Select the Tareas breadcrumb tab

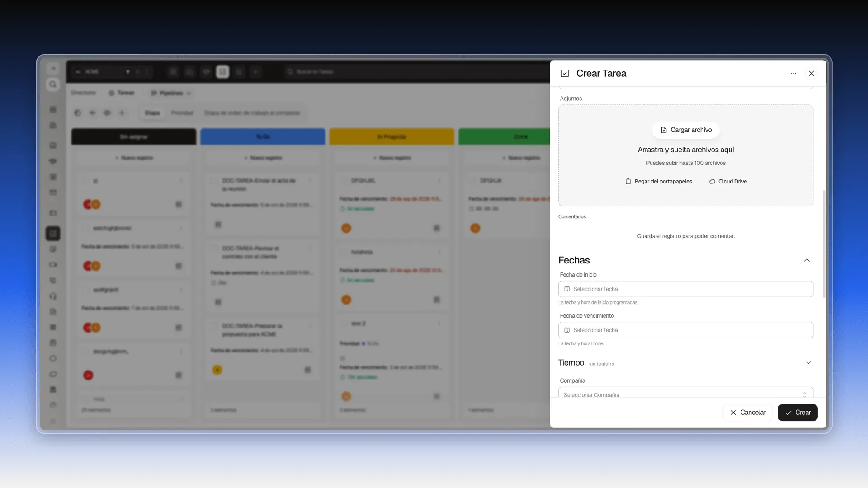click(x=122, y=93)
